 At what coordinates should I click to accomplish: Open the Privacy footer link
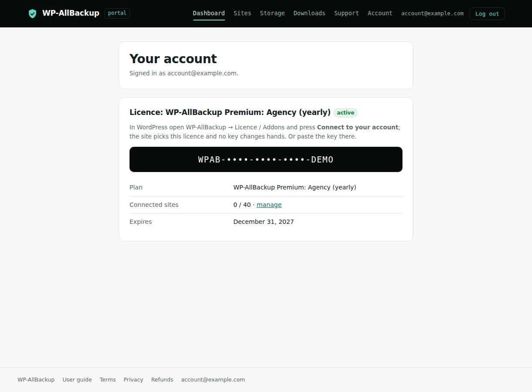[133, 380]
